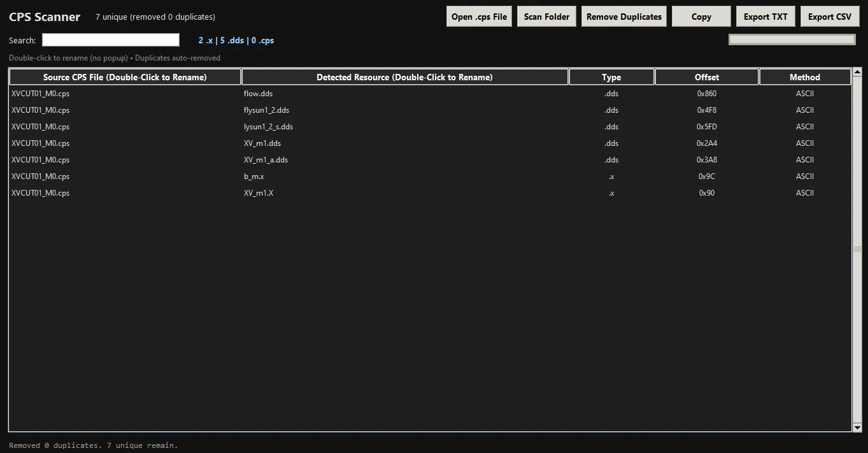The height and width of the screenshot is (453, 868).
Task: Click the Type column header
Action: point(611,77)
